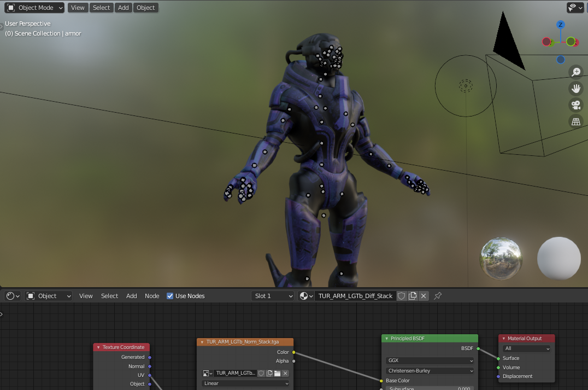Click the image node Alpha output socket
This screenshot has width=588, height=390.
click(293, 361)
